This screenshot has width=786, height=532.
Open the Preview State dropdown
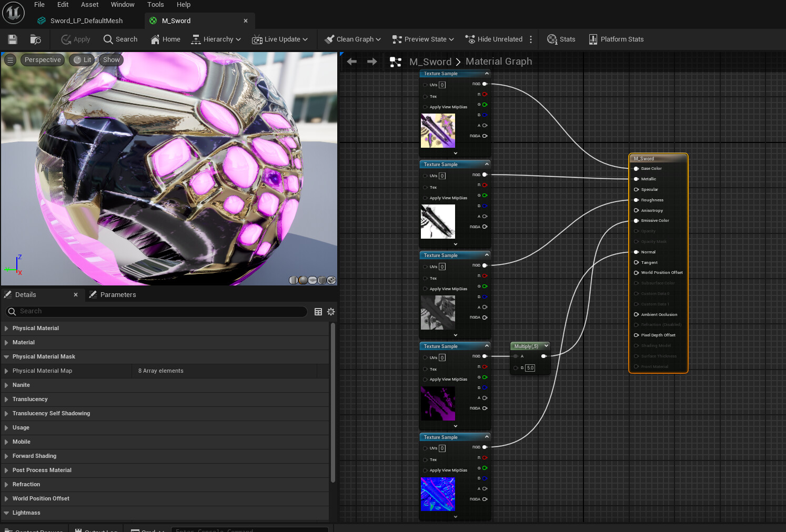point(422,39)
